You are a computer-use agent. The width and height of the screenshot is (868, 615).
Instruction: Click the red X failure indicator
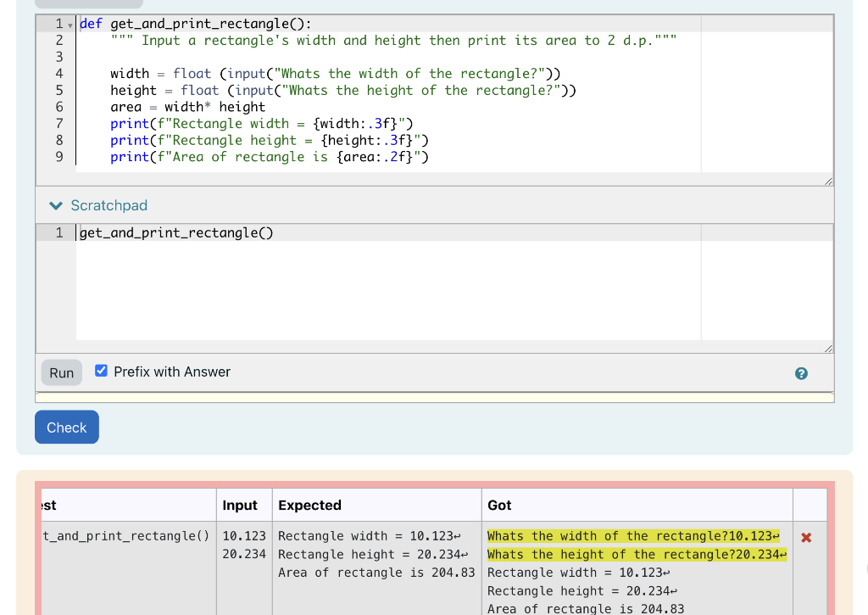(x=806, y=537)
